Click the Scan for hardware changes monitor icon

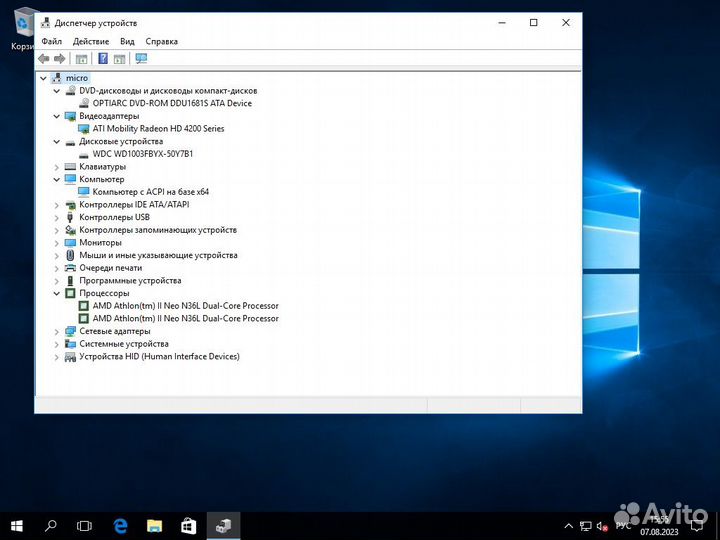[141, 58]
